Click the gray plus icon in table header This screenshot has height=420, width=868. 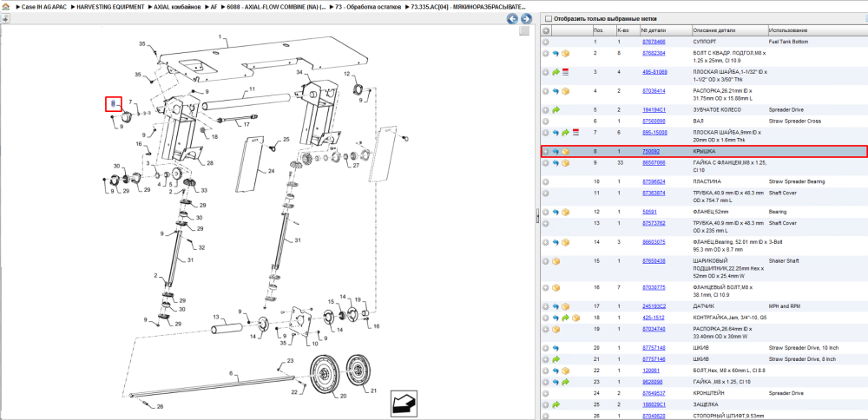tap(546, 30)
